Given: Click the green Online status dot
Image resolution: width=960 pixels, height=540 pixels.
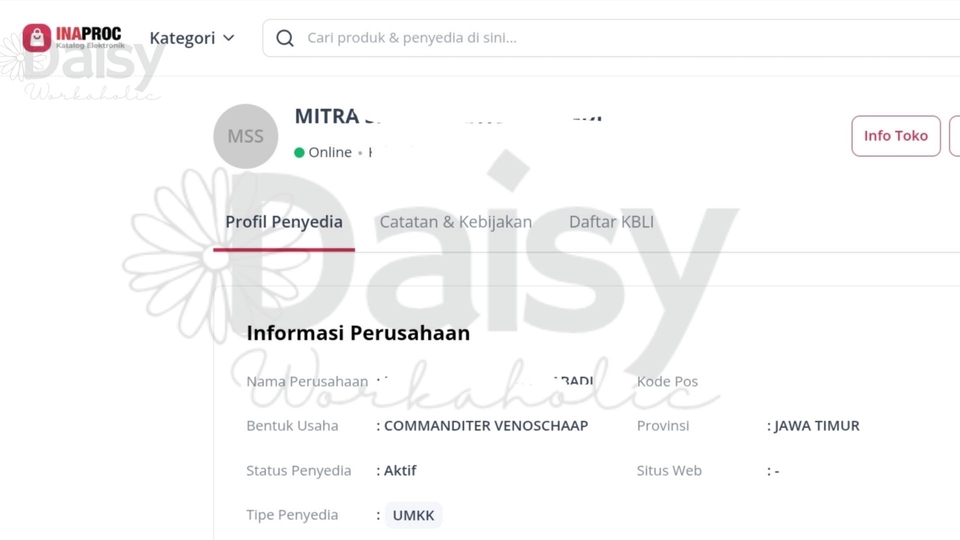Looking at the screenshot, I should point(299,153).
